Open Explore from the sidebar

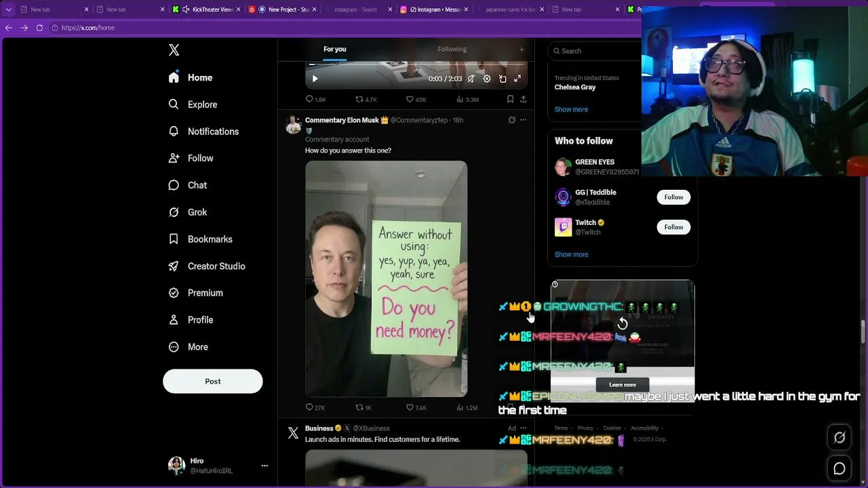point(193,104)
